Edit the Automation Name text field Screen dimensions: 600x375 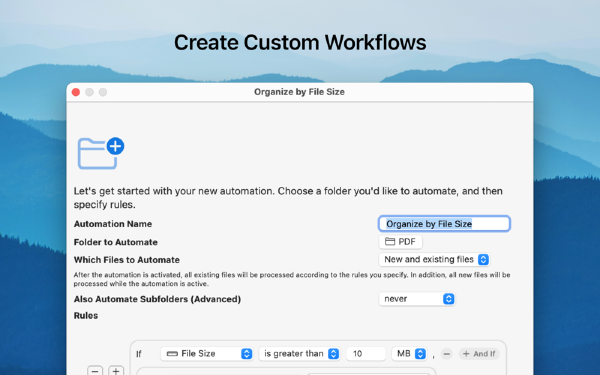click(444, 224)
